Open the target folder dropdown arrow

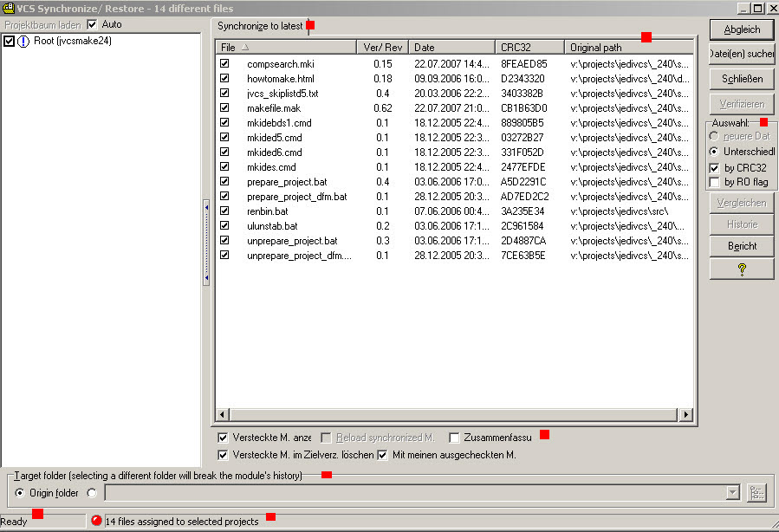click(733, 493)
